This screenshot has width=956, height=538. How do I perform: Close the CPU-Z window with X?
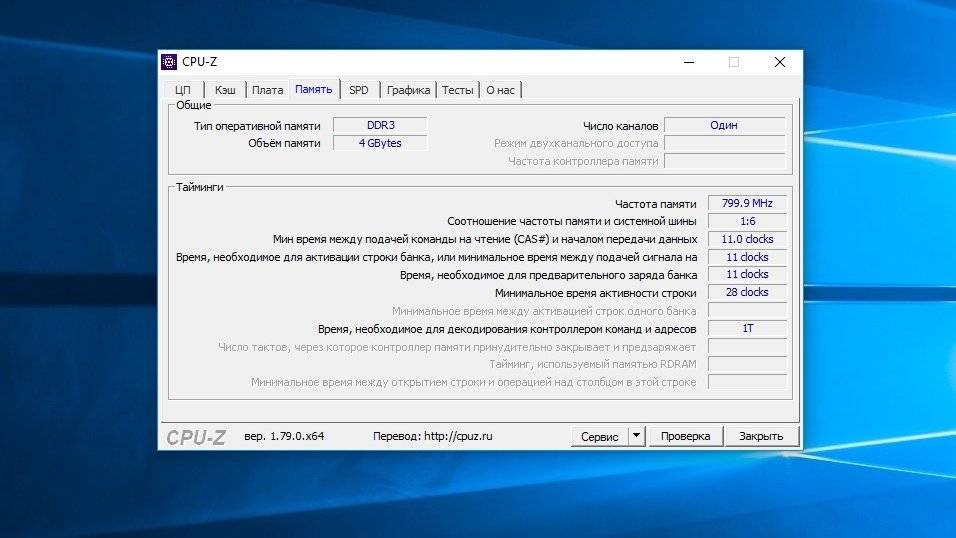coord(780,62)
